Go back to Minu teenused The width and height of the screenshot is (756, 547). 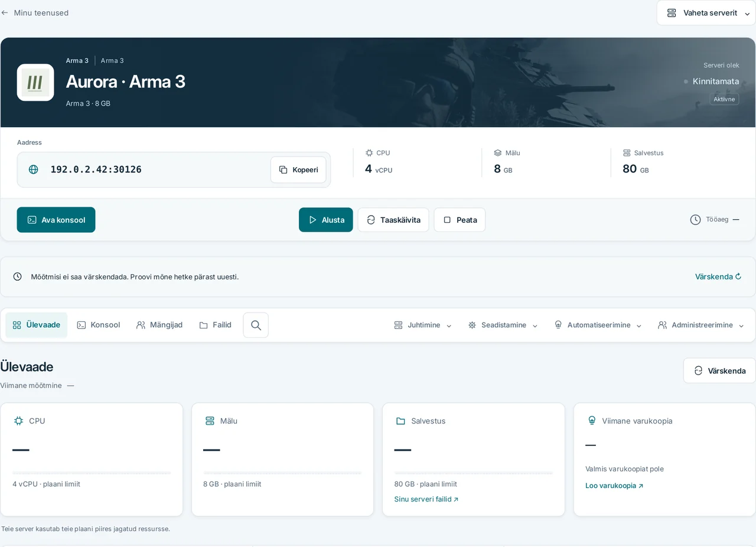[35, 12]
